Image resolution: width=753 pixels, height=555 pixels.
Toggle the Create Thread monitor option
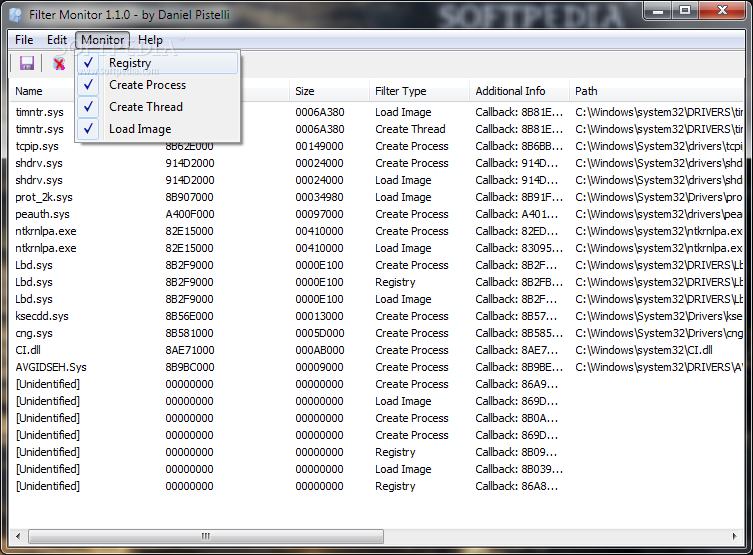tap(157, 107)
